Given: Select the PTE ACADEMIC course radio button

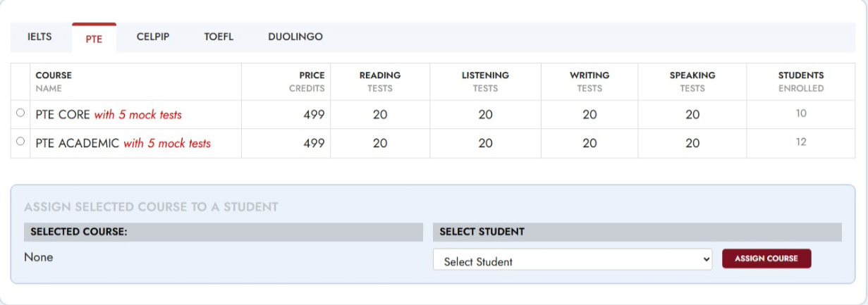Looking at the screenshot, I should point(20,142).
